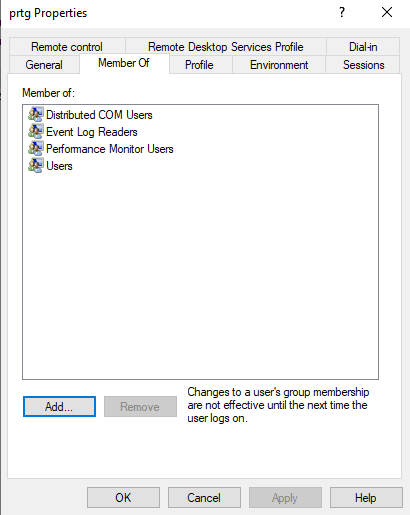
Task: Open the General tab
Action: pos(44,65)
